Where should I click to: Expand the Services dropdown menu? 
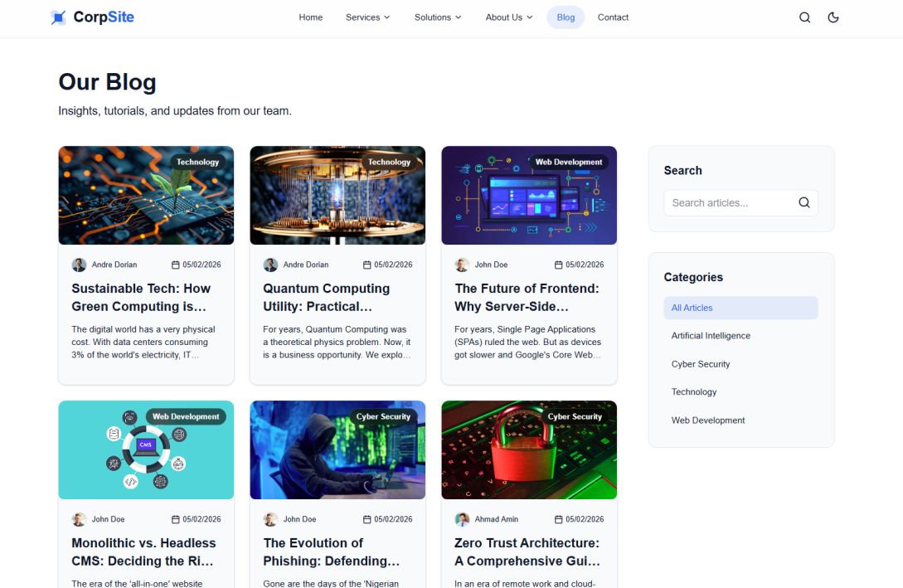(x=367, y=17)
